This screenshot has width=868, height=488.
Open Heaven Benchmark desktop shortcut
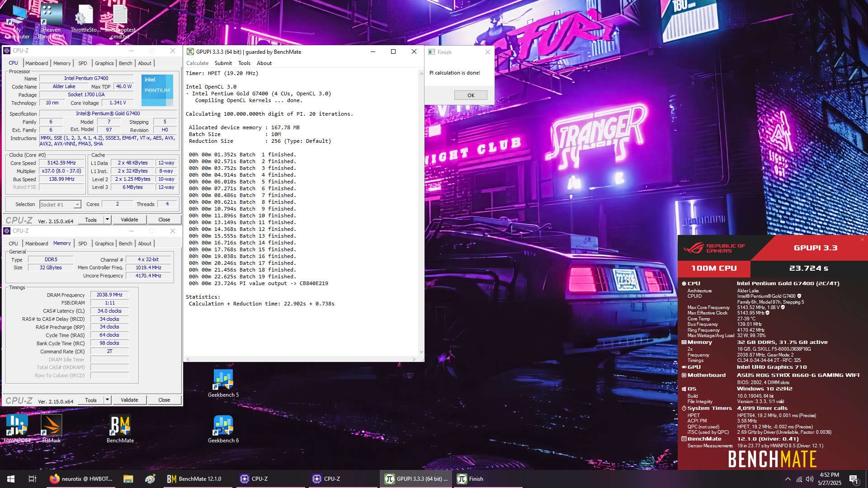[x=51, y=22]
